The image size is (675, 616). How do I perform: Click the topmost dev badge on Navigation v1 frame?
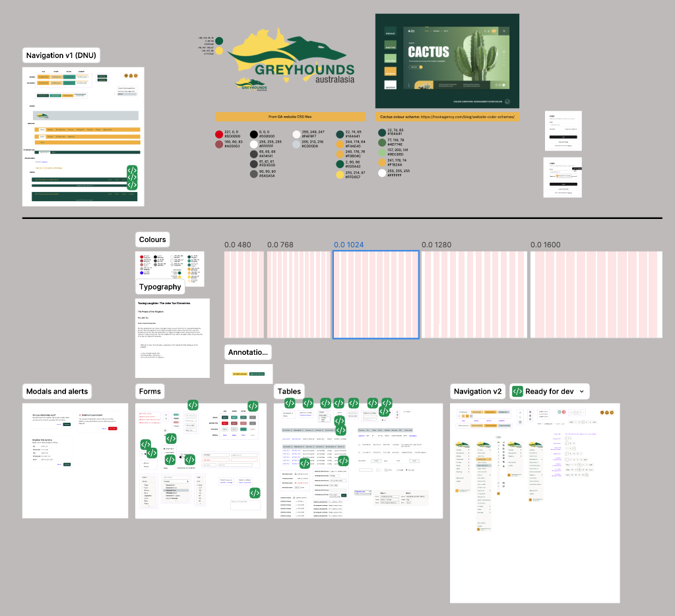[132, 170]
